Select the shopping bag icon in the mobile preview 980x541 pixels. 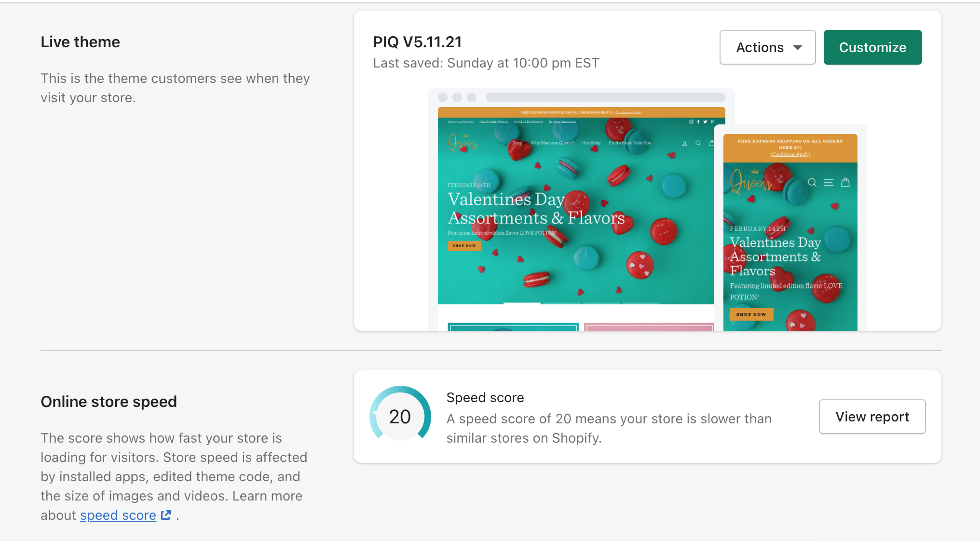[845, 183]
